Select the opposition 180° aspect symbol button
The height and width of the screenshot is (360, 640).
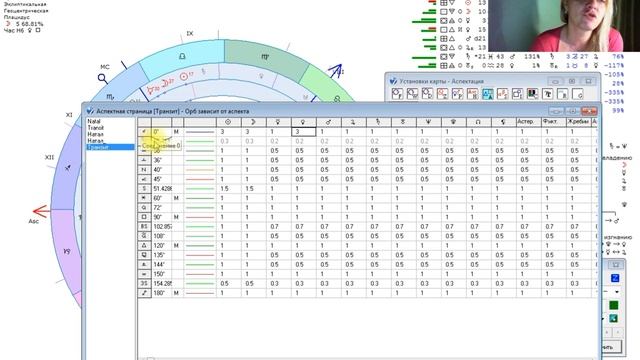pos(144,293)
